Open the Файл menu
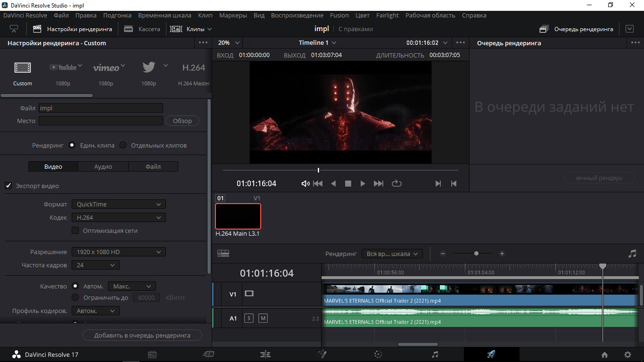Screen dimensions: 644x362 (x=61, y=15)
